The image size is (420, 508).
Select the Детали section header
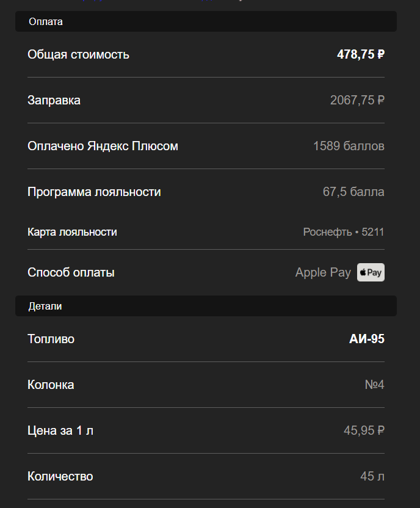[x=206, y=306]
